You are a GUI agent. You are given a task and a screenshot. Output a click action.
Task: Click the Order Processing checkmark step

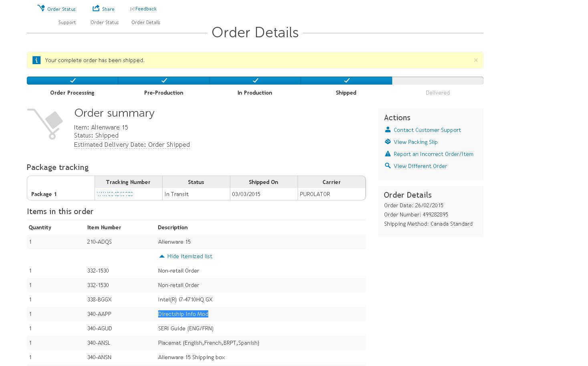(x=72, y=81)
